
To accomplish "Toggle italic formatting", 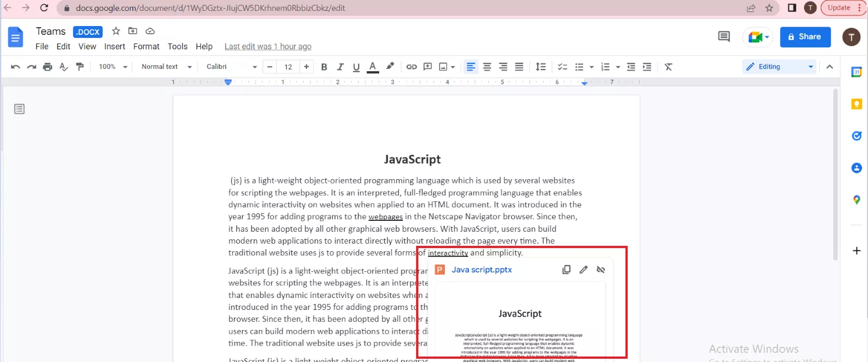I will pyautogui.click(x=340, y=67).
